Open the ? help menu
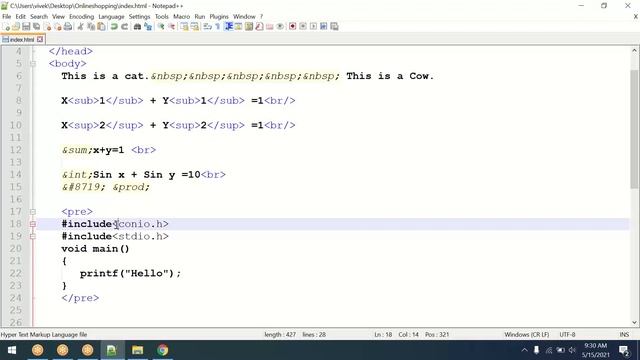 click(x=261, y=17)
